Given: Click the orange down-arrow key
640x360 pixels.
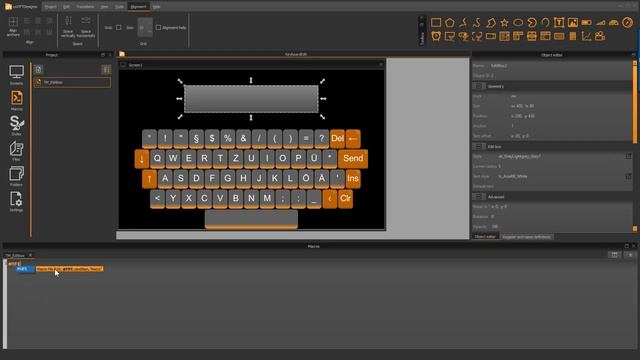Looking at the screenshot, I should (x=142, y=159).
